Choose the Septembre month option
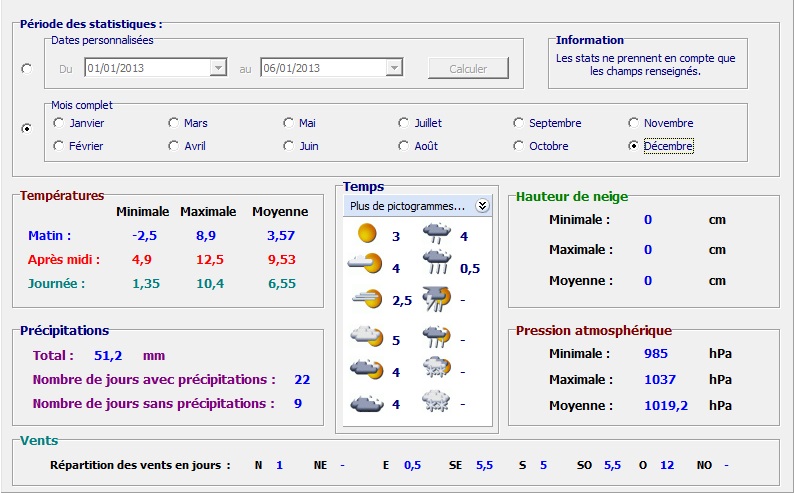 click(x=547, y=123)
